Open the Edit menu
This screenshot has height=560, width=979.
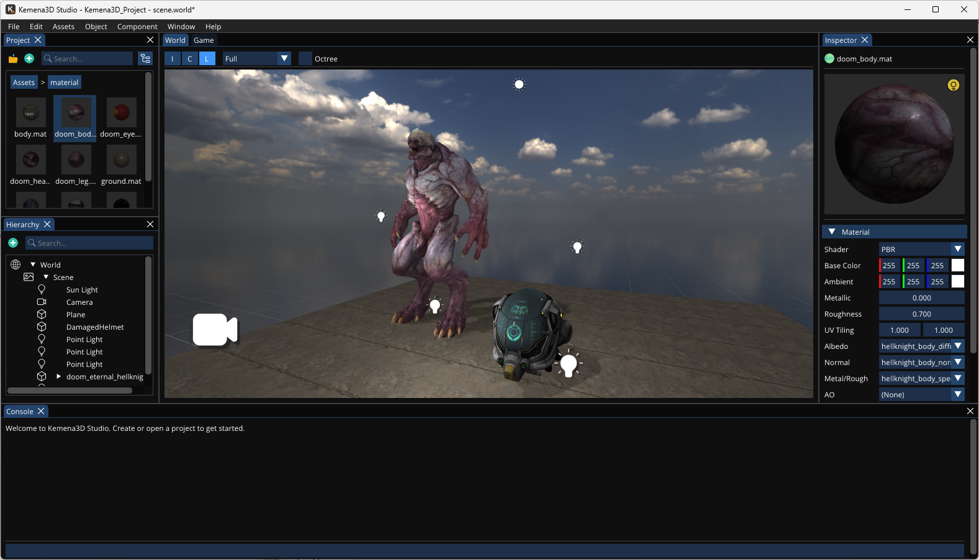36,27
